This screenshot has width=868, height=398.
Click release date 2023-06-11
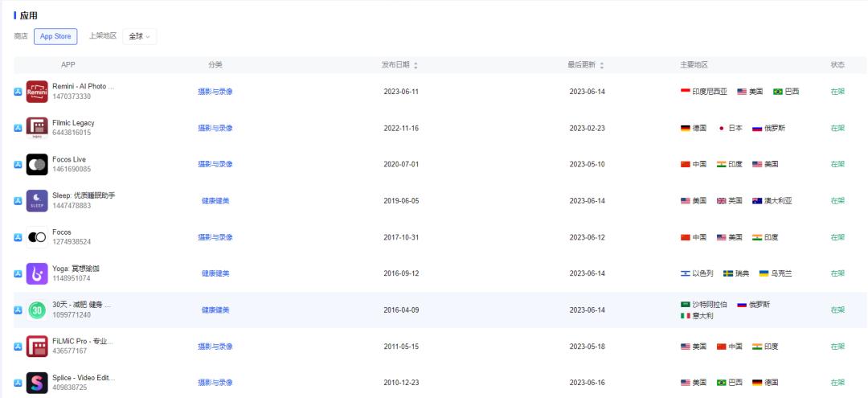401,92
